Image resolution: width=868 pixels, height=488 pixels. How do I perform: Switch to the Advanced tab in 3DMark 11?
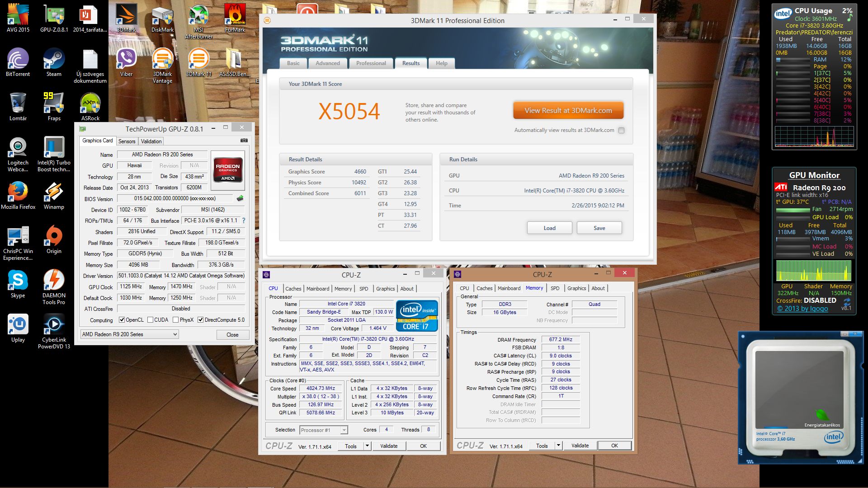pos(328,63)
